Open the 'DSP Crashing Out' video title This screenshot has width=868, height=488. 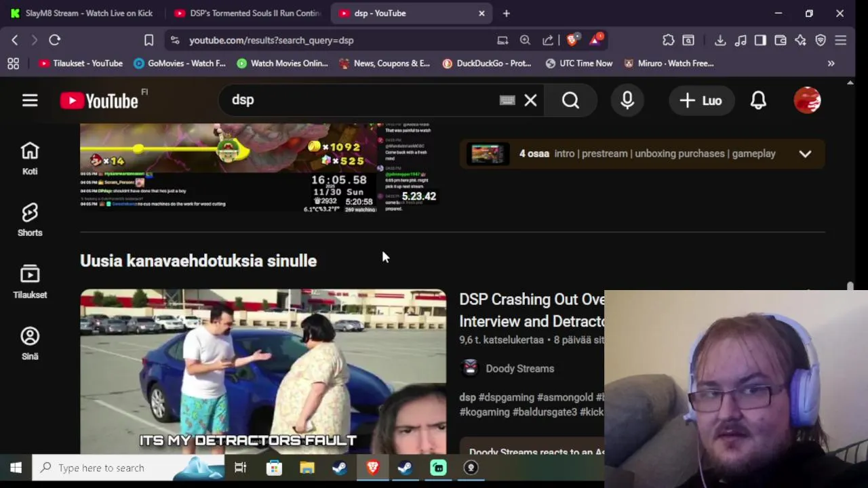(x=532, y=310)
